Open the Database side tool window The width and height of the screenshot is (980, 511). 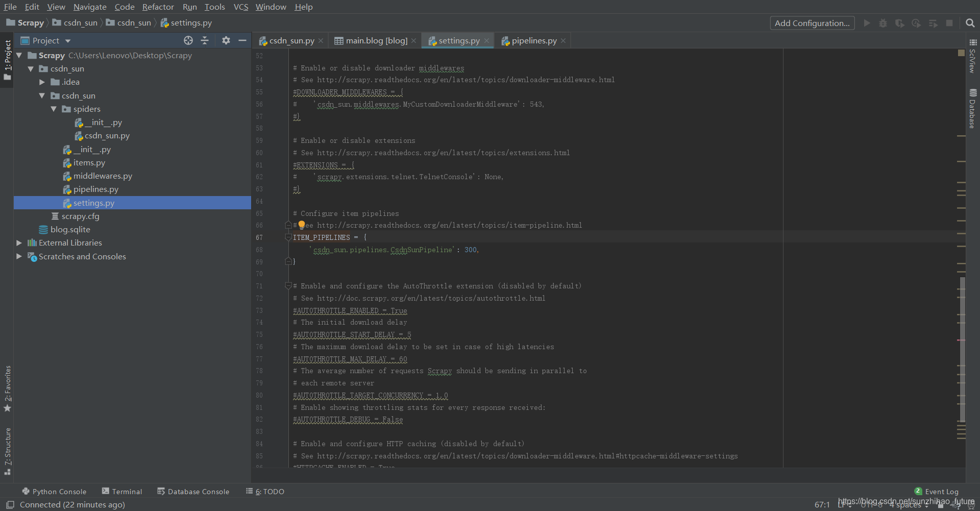pos(973,109)
